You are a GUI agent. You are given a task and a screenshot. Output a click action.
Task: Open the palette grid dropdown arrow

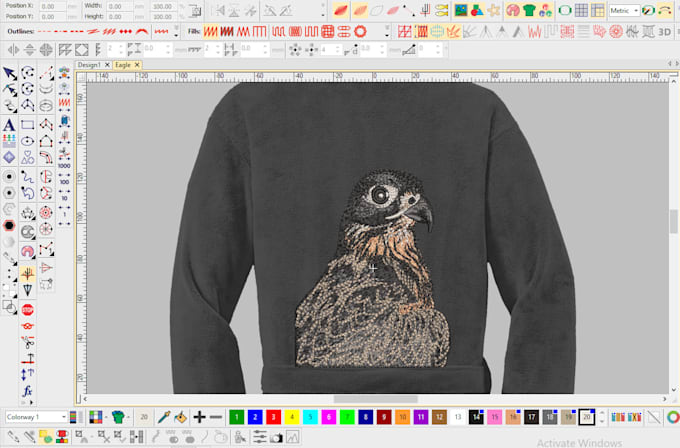pyautogui.click(x=106, y=418)
